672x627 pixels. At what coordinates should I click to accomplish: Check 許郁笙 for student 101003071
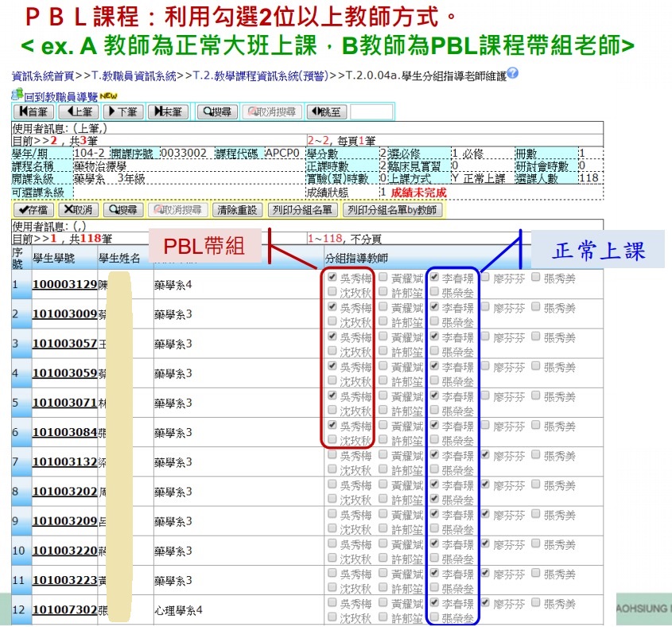(383, 410)
